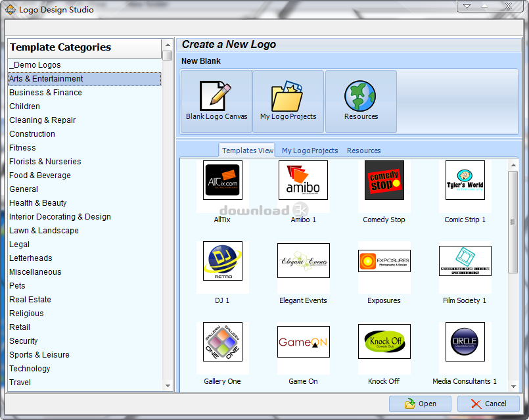Screen dimensions: 529x420
Task: Select the Knock Off logo template
Action: [384, 341]
